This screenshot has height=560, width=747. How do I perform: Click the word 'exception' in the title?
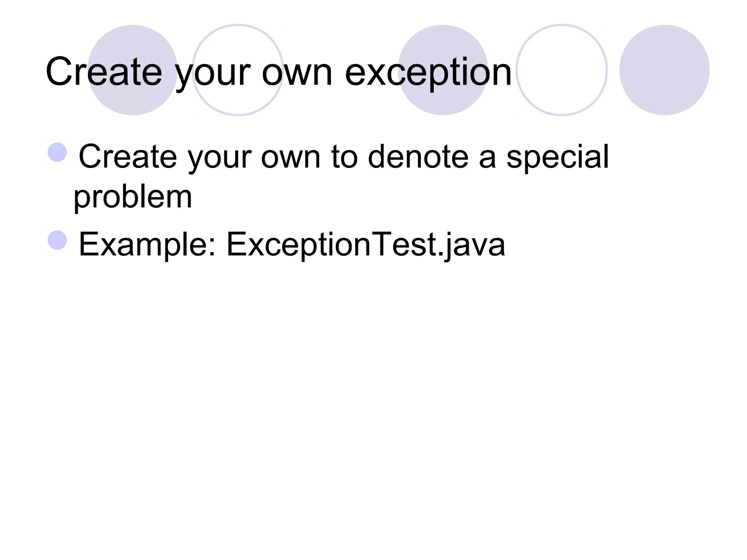pos(429,73)
